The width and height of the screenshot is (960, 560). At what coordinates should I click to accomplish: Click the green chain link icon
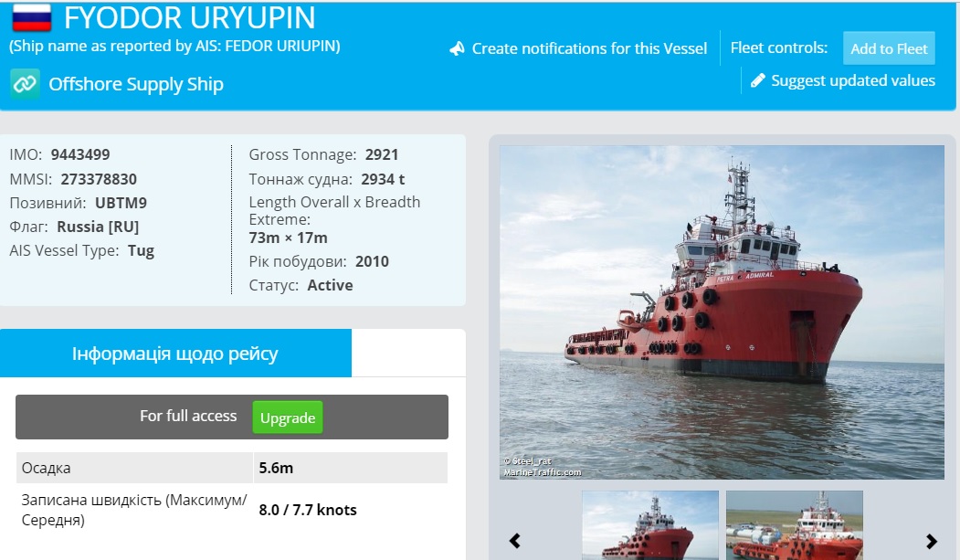pos(25,84)
